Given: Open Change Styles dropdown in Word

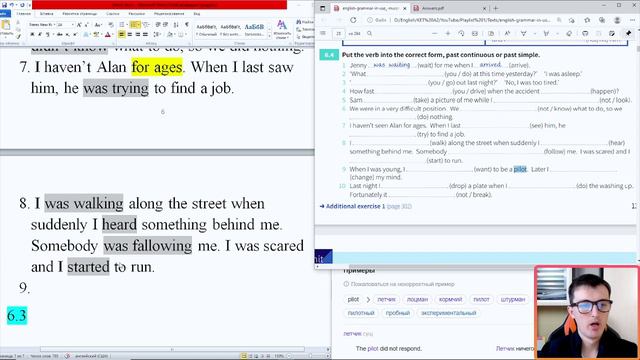Looking at the screenshot, I should click(x=282, y=29).
